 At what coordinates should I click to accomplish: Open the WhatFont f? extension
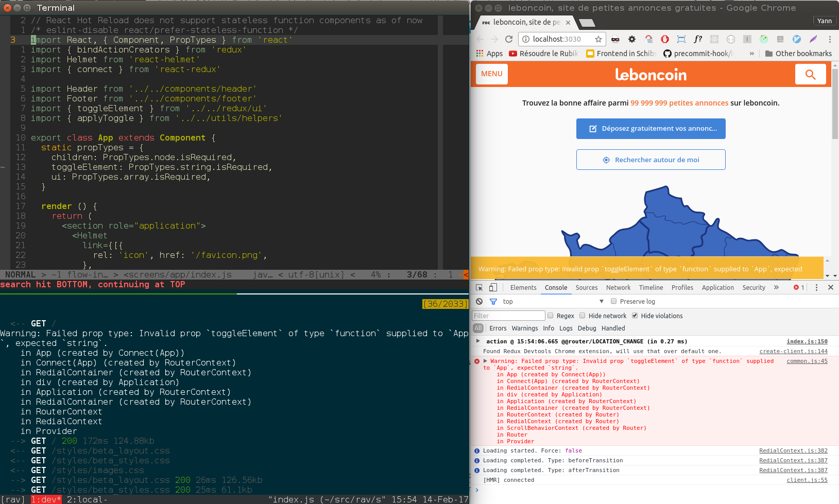click(x=698, y=39)
